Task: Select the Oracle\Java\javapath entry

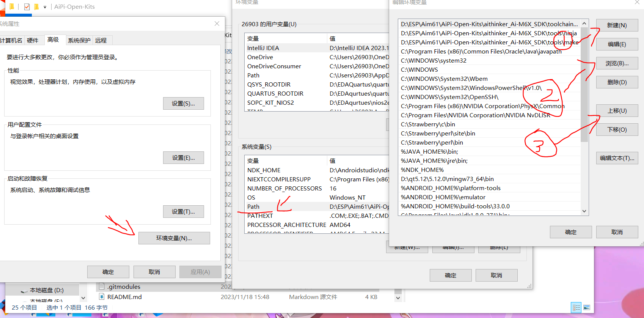Action: click(489, 52)
